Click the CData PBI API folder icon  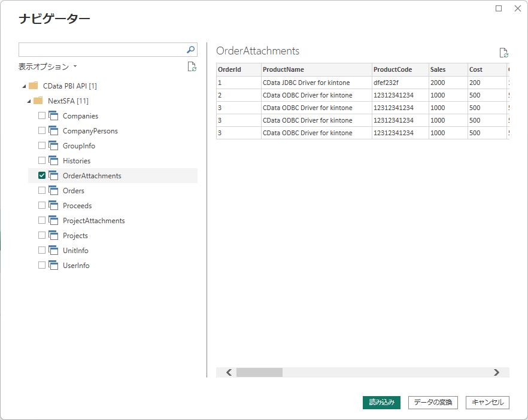point(34,86)
